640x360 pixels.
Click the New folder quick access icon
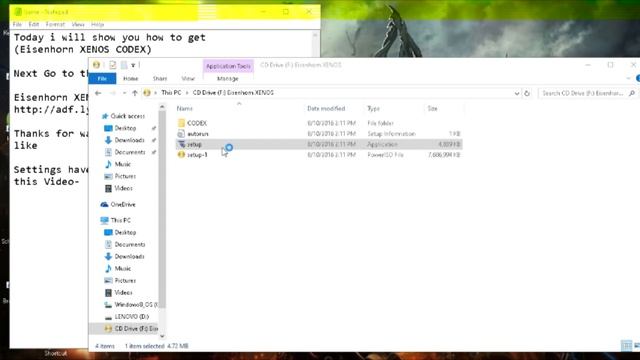[124, 65]
